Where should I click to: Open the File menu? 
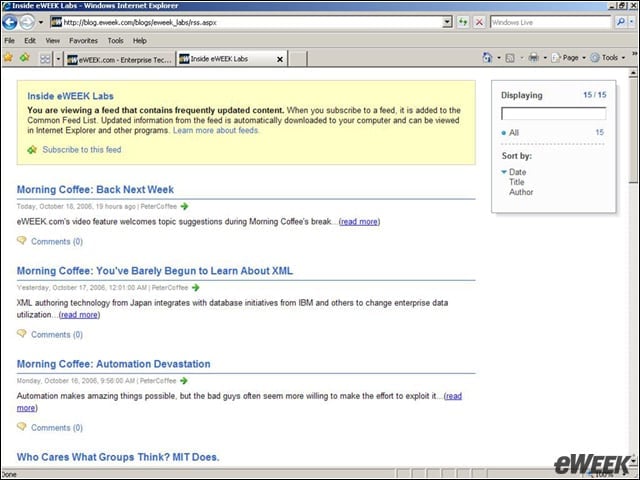pyautogui.click(x=9, y=40)
